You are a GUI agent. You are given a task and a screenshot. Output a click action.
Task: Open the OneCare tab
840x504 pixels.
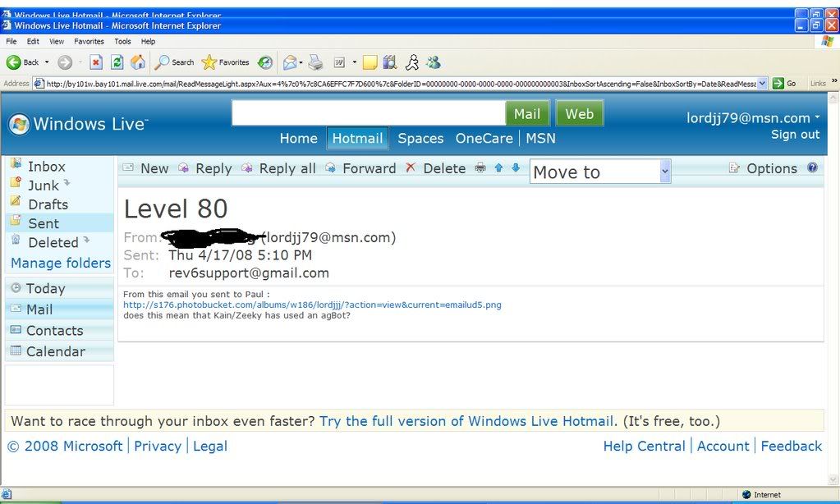pyautogui.click(x=484, y=138)
